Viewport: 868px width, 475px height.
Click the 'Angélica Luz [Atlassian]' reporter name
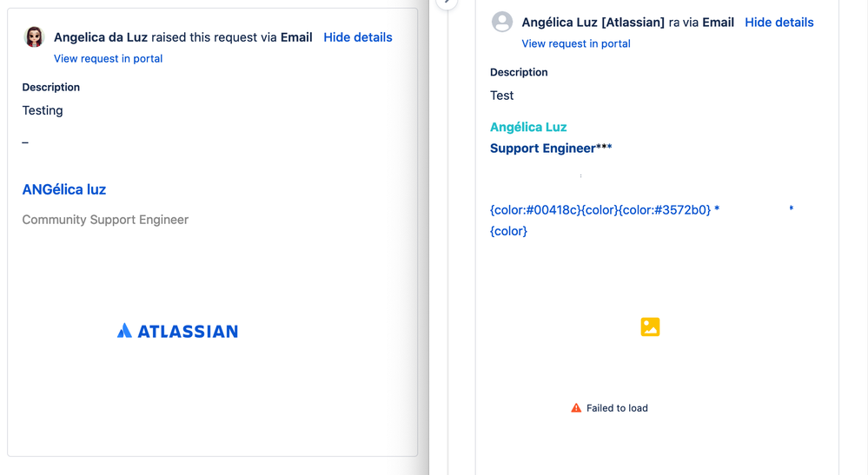pyautogui.click(x=593, y=22)
